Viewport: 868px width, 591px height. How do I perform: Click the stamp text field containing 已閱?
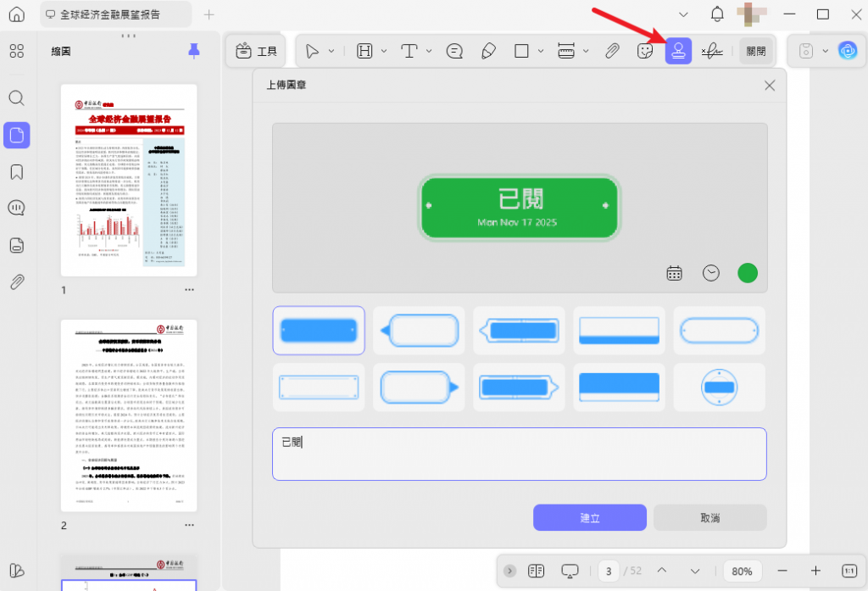[520, 454]
